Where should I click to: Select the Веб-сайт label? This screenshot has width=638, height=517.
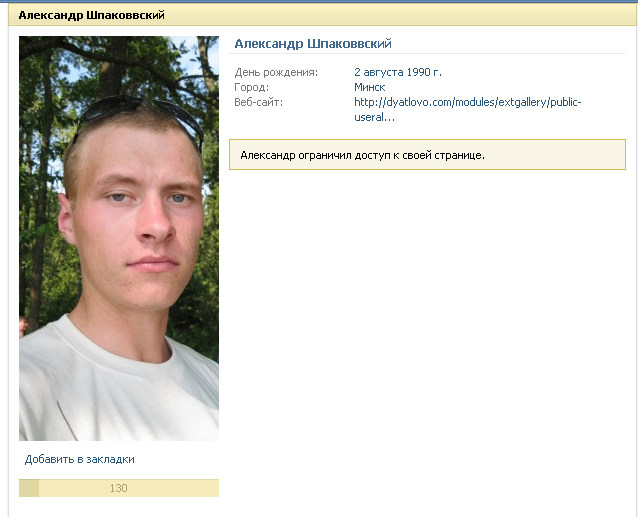point(258,102)
